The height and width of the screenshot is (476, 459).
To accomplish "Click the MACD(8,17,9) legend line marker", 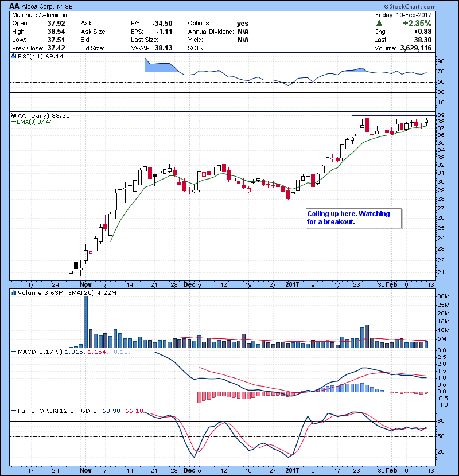I will (x=13, y=352).
